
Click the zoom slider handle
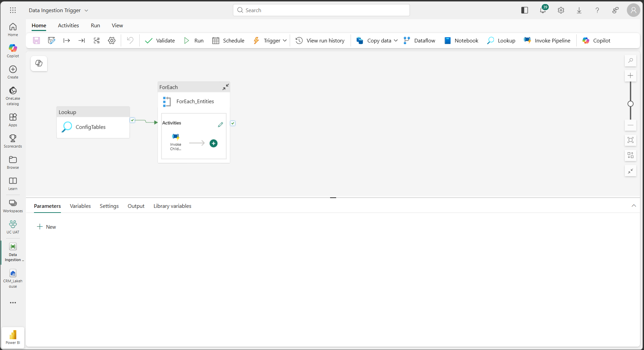tap(631, 104)
